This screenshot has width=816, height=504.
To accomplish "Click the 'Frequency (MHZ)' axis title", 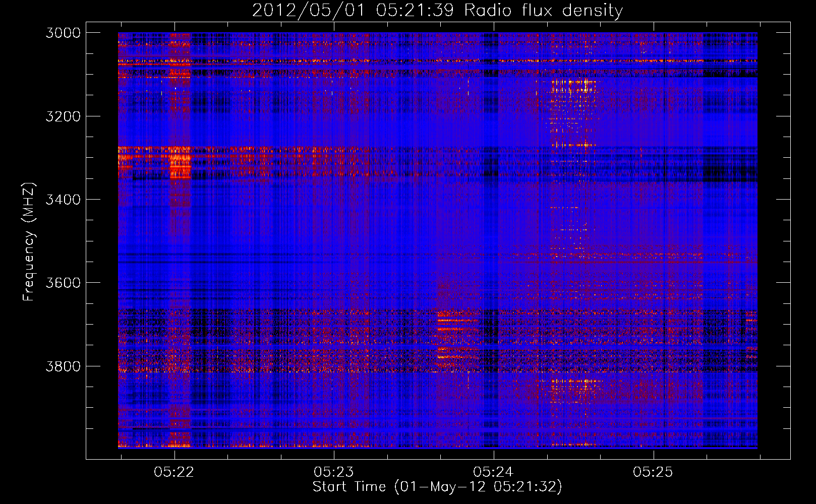I will (x=29, y=242).
